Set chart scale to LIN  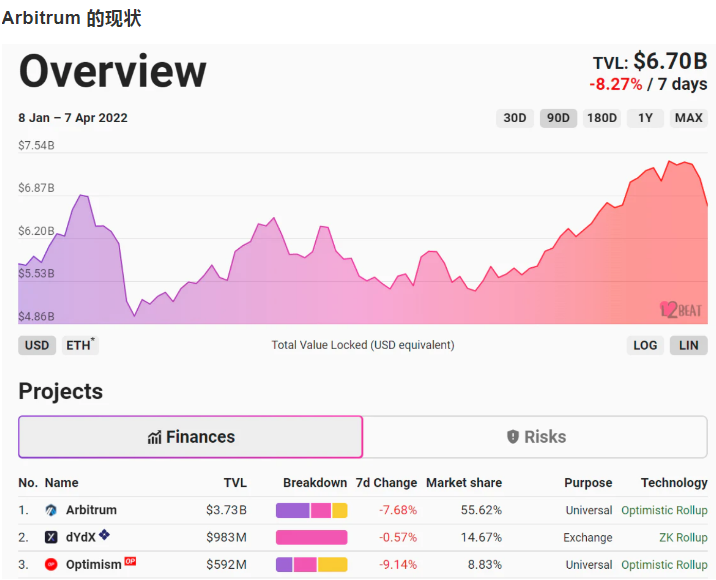(x=689, y=345)
